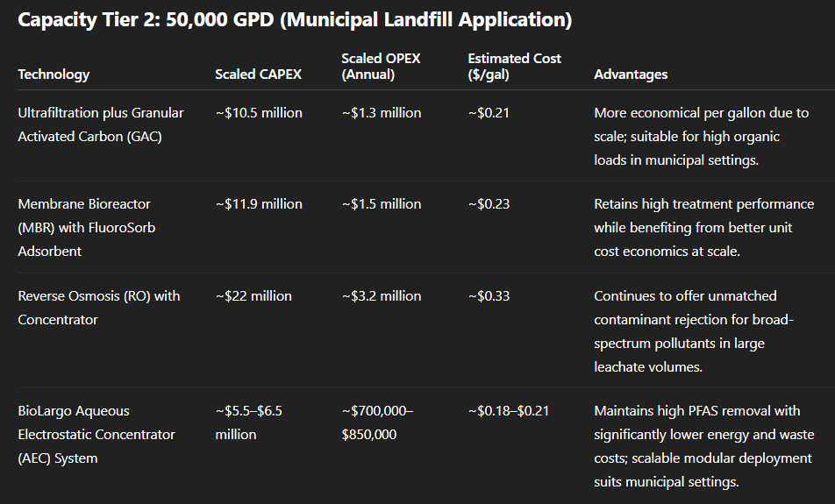Click the 'Scaled OPEX (Annual)' column header
The width and height of the screenshot is (835, 504).
coord(381,67)
